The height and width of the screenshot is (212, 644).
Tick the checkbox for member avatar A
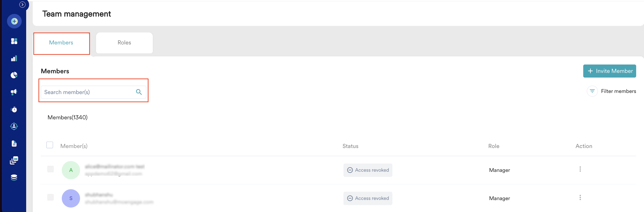(51, 169)
